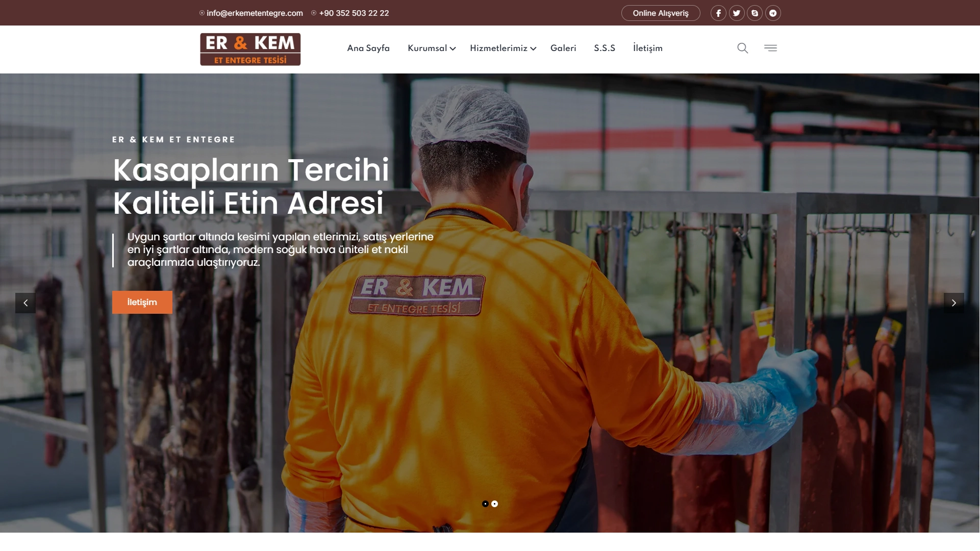This screenshot has height=551, width=980.
Task: Open the Galeri page
Action: (563, 48)
